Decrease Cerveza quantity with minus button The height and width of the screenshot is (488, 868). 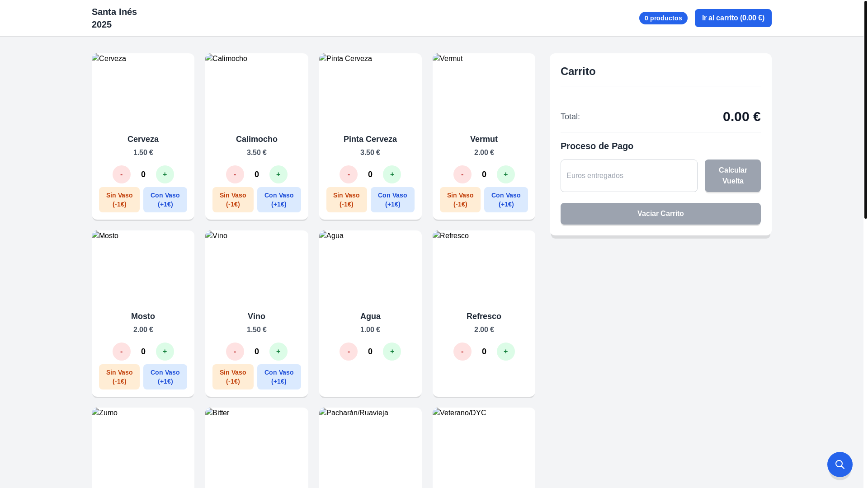click(x=122, y=174)
